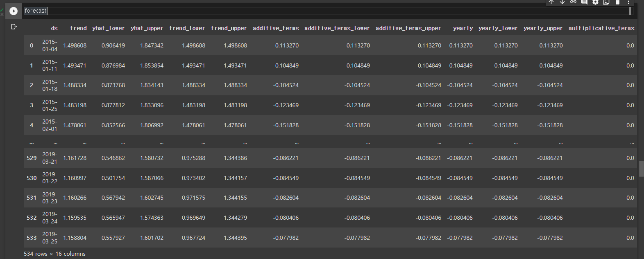The height and width of the screenshot is (259, 644).
Task: Click yhat_lower value 0.906419
Action: tap(113, 45)
